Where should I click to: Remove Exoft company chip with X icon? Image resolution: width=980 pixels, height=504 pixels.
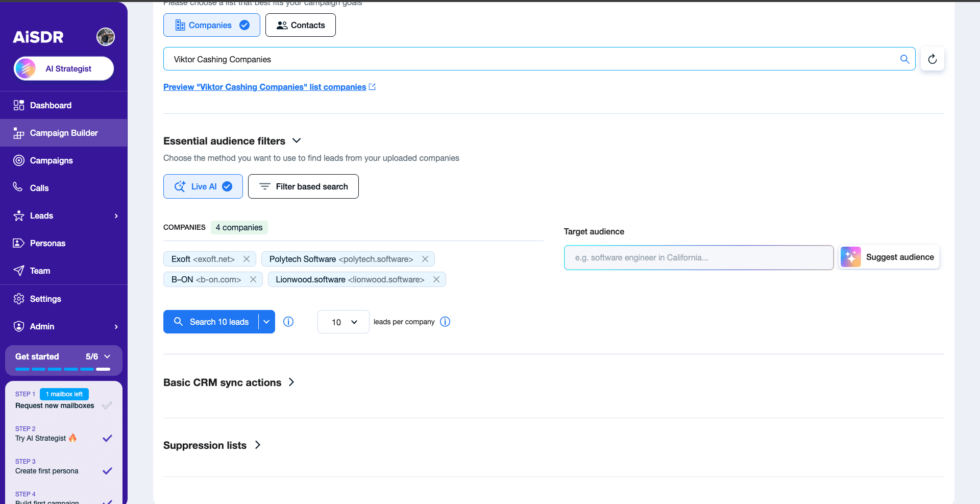click(247, 259)
